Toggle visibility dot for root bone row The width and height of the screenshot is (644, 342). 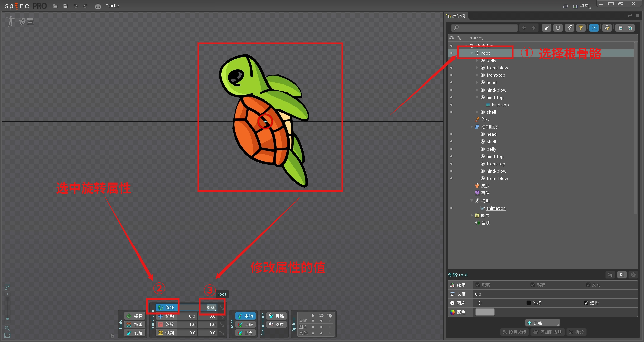pyautogui.click(x=451, y=53)
